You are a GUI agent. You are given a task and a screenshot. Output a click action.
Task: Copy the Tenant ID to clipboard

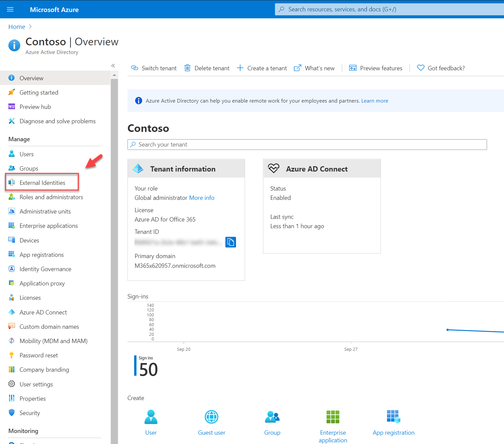[231, 242]
